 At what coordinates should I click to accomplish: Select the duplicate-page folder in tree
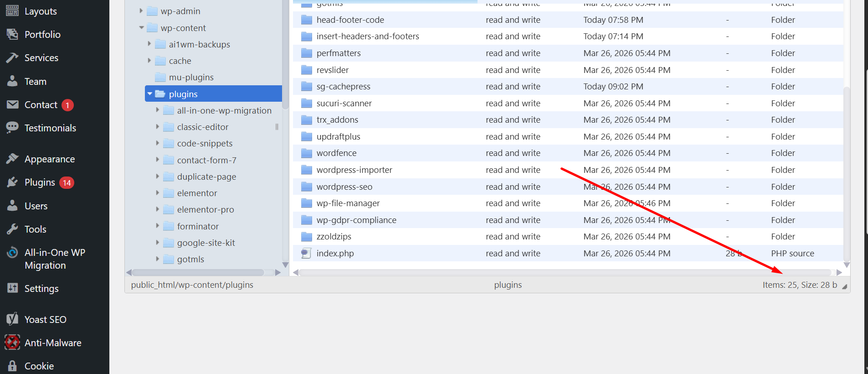pos(206,177)
